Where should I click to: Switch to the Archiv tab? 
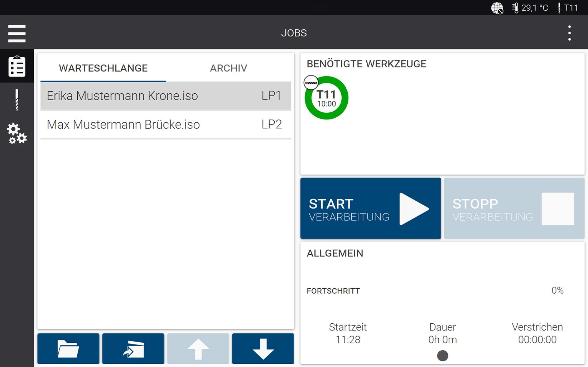pos(228,68)
